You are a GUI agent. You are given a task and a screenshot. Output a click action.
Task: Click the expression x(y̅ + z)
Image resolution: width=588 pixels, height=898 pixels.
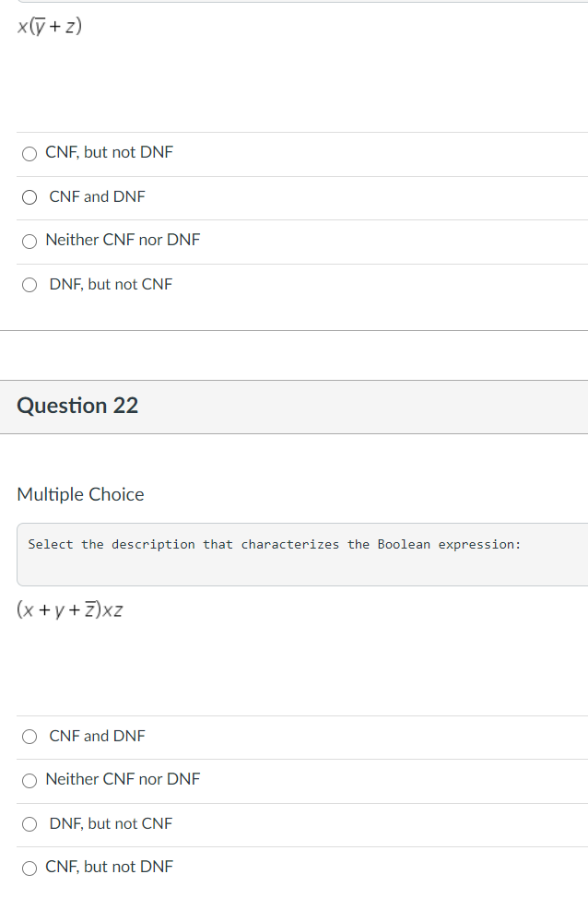[50, 27]
